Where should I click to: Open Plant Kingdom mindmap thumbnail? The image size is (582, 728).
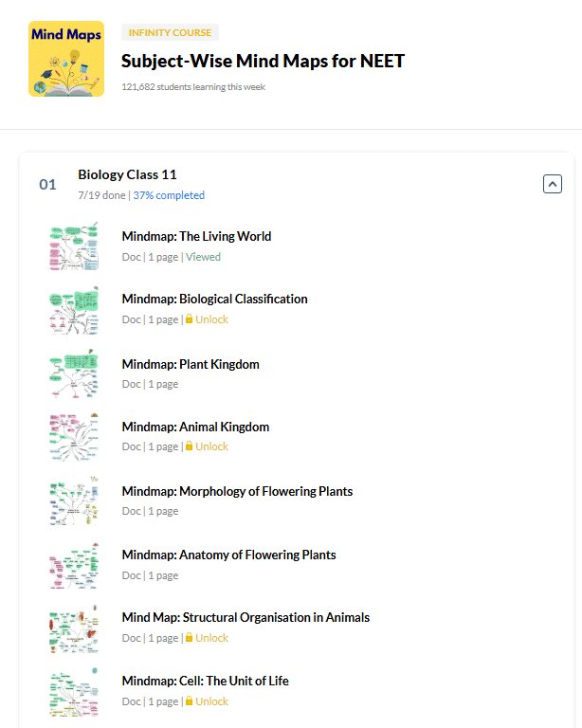pos(74,373)
